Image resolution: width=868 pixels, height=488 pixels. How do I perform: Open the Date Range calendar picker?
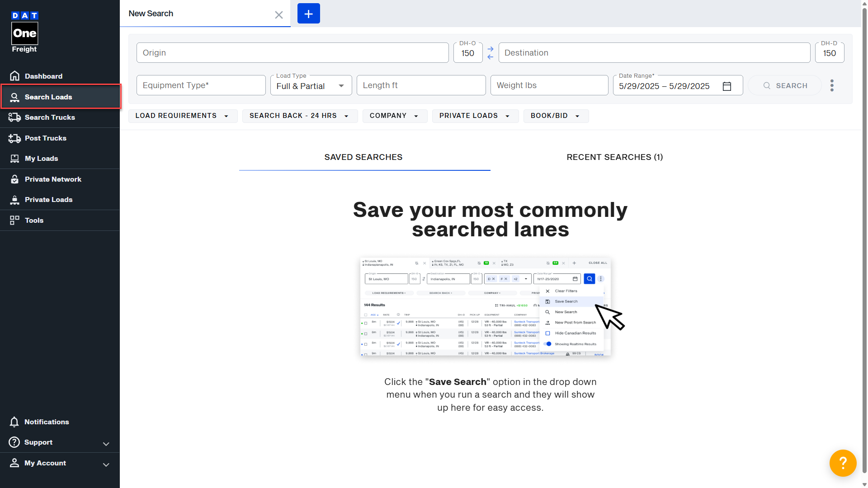point(727,86)
